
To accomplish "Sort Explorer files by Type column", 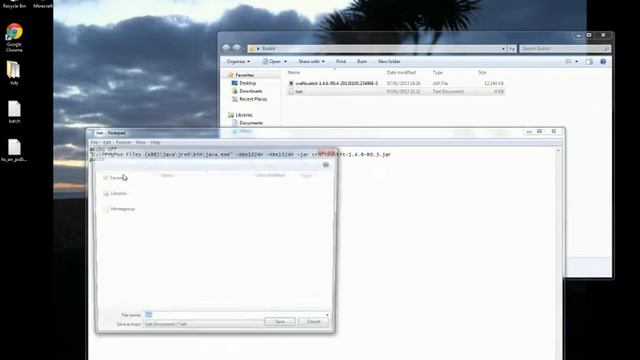I will 438,72.
